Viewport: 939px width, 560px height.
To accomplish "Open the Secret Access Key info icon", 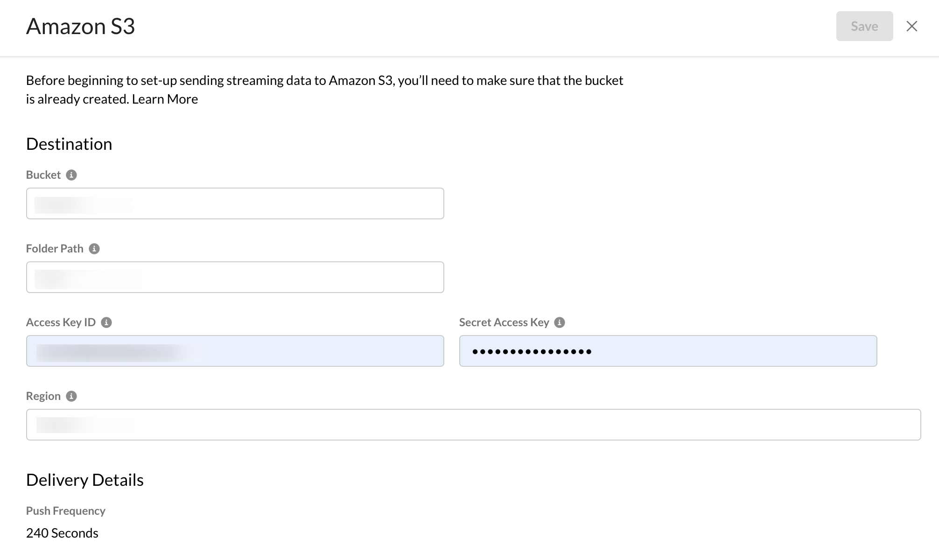I will [x=560, y=322].
